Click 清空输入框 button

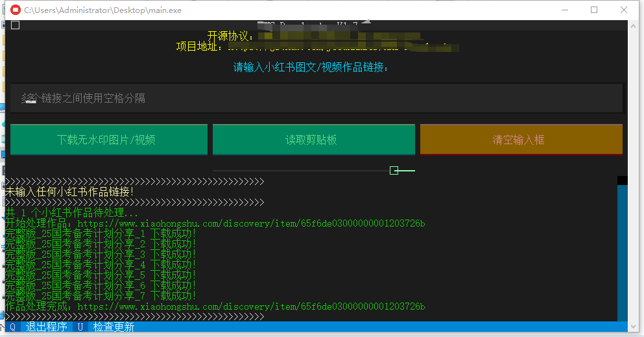(521, 140)
